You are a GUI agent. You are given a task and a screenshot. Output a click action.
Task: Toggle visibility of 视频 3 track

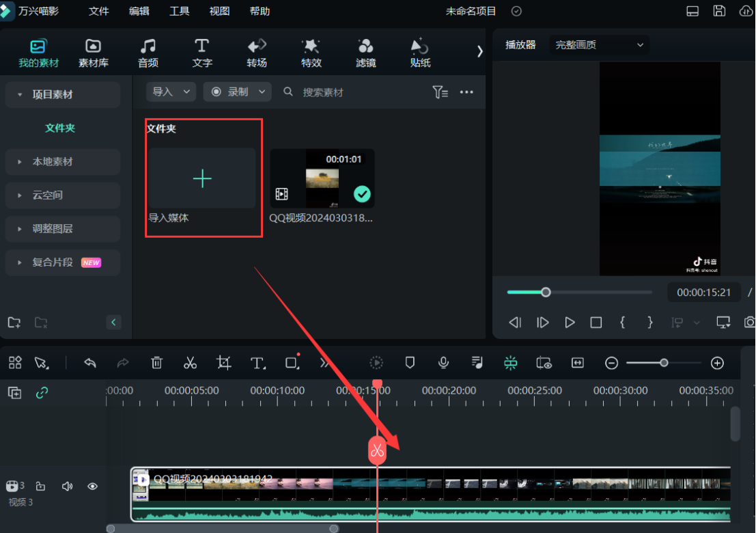tap(93, 487)
